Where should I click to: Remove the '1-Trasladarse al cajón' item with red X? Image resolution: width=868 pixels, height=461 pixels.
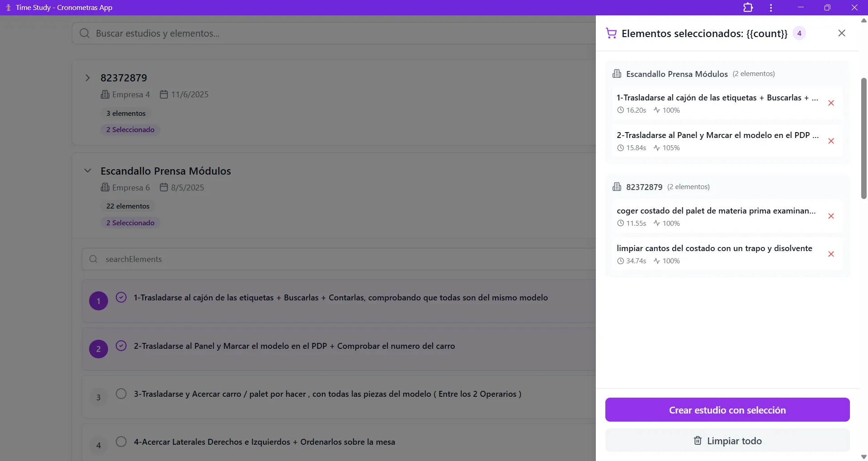(x=830, y=103)
